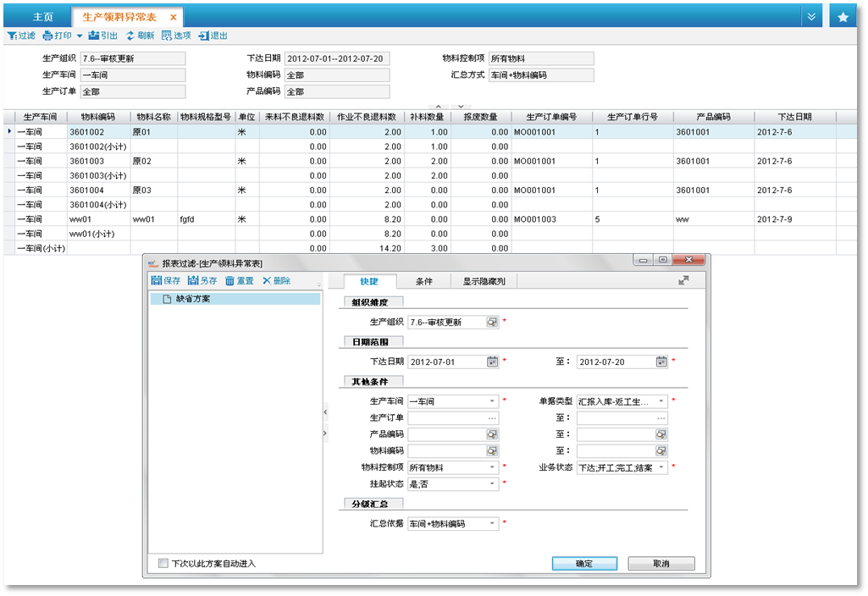Viewport: 868px width, 596px height.
Task: Click the favorites star icon at top right
Action: tap(843, 17)
